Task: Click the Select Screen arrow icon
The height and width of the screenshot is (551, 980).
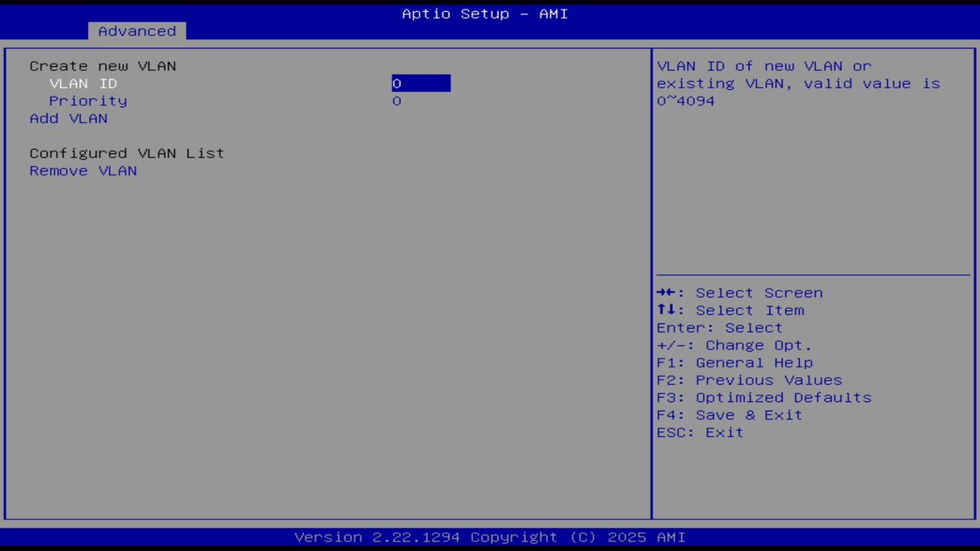Action: (667, 292)
